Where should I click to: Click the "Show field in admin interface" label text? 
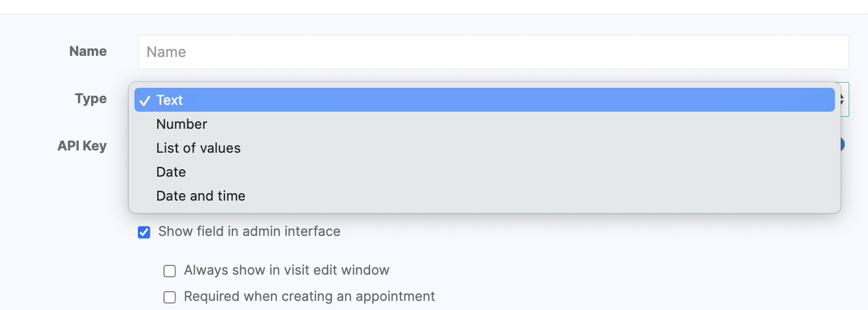click(249, 231)
